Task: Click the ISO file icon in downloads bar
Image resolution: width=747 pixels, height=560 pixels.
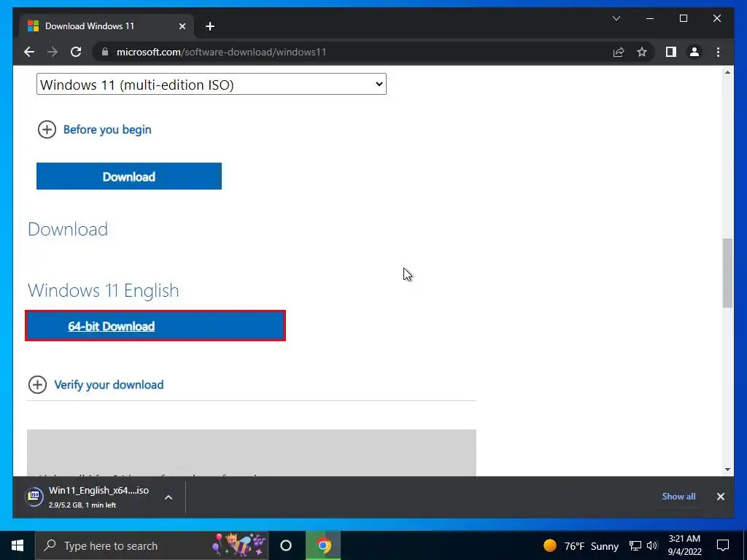Action: [34, 497]
